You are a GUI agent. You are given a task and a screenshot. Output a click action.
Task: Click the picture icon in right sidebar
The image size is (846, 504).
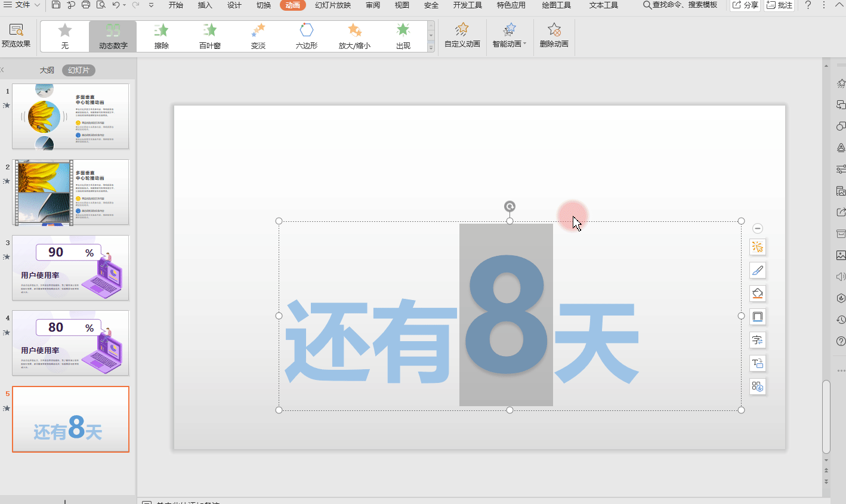pos(841,255)
